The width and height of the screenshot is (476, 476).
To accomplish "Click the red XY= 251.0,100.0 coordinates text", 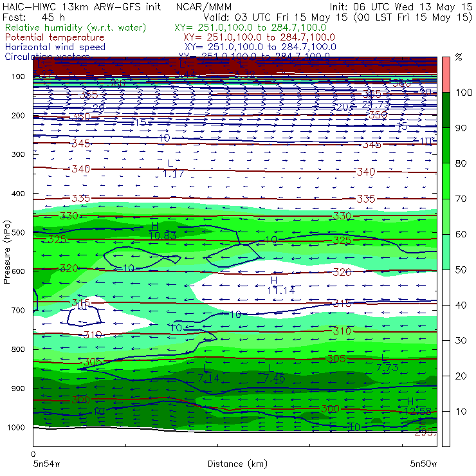I will (259, 37).
